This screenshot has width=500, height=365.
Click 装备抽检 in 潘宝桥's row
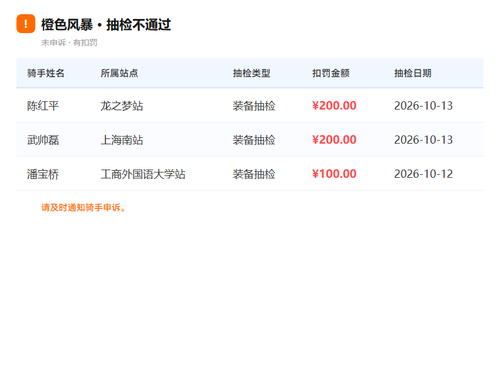point(254,174)
